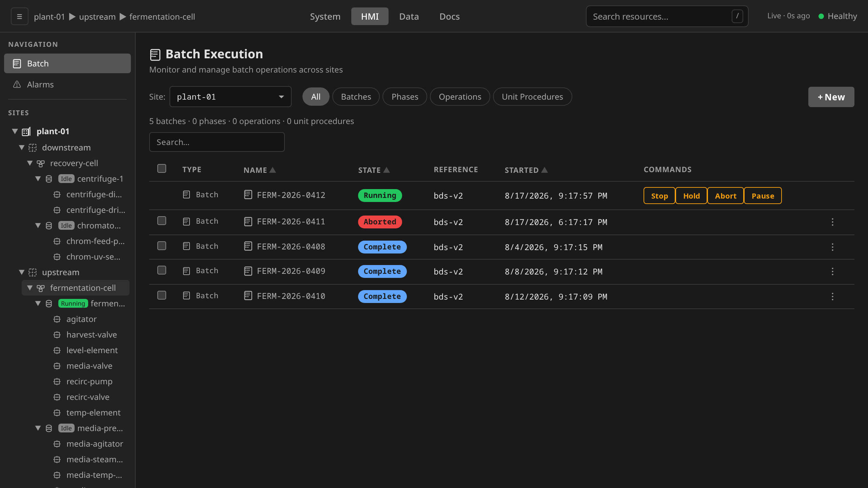
Task: Collapse the upstream tree node
Action: 22,272
